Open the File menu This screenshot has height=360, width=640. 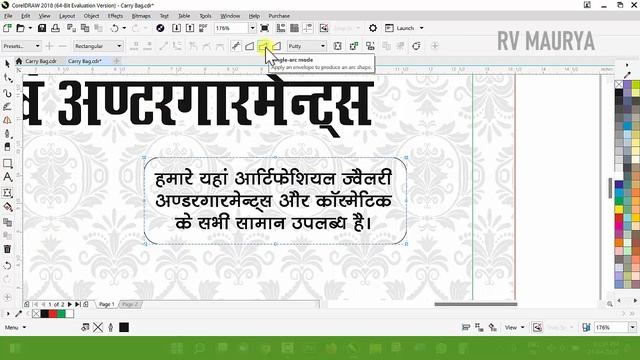pos(8,16)
